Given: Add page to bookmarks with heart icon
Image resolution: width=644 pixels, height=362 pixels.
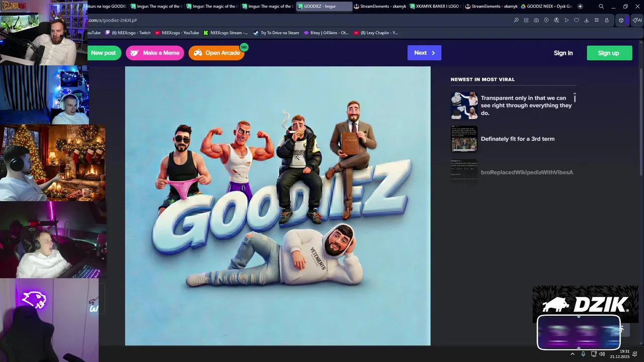Looking at the screenshot, I should point(577,20).
